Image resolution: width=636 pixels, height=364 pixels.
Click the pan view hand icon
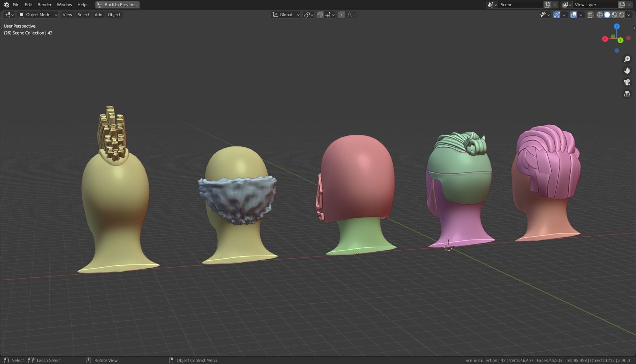[627, 71]
